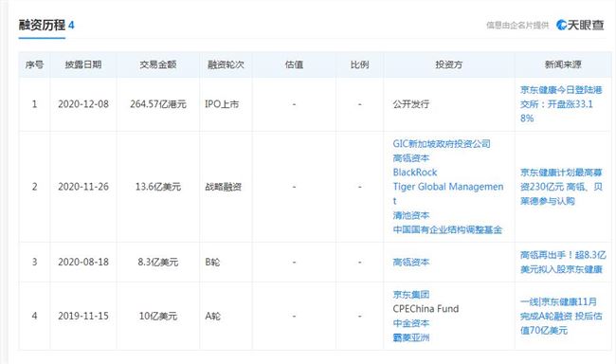616x364 pixels.
Task: Select amount cell 13.6亿美元
Action: coord(158,187)
